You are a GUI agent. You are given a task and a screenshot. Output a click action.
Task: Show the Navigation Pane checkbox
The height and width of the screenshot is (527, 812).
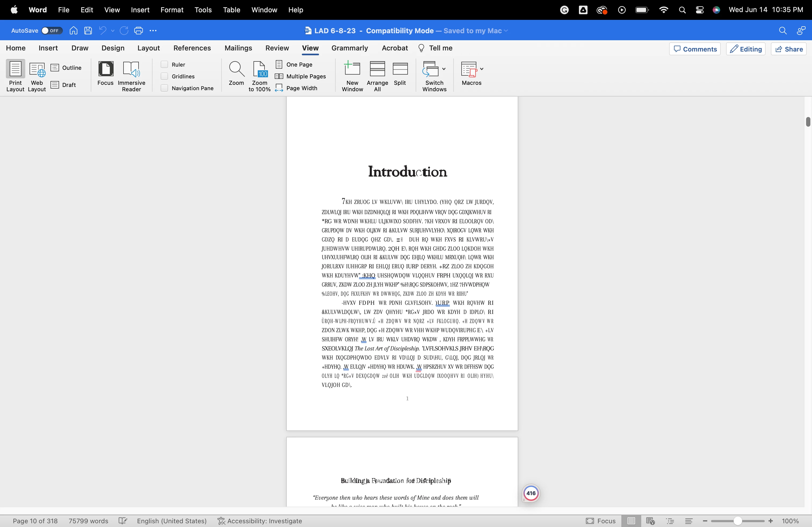(164, 88)
